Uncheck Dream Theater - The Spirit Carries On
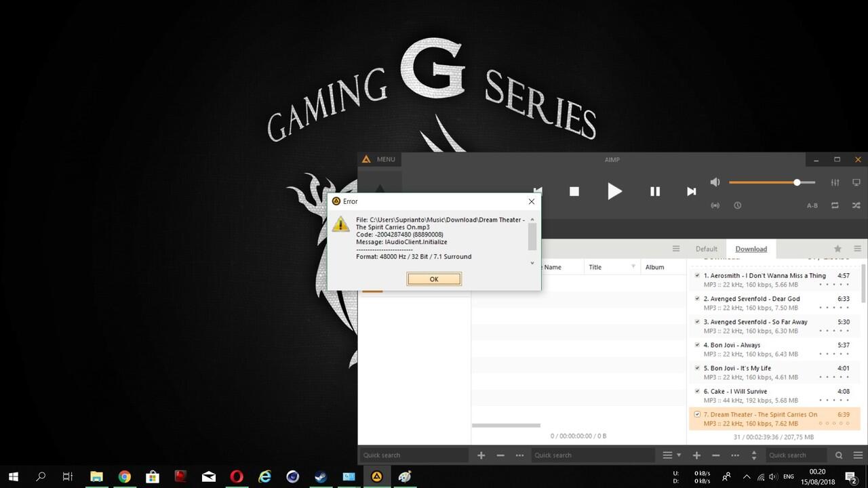This screenshot has width=868, height=488. click(697, 414)
